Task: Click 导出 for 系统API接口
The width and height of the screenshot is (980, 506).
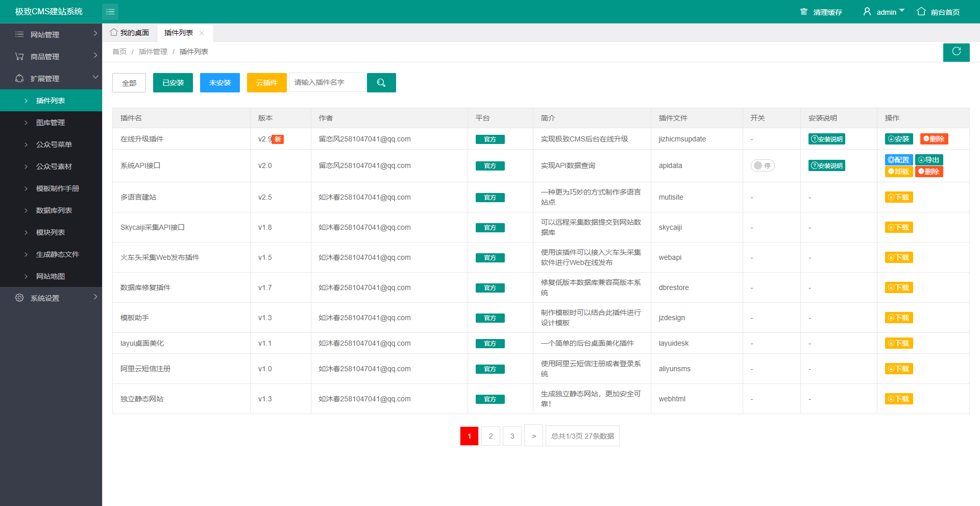Action: click(929, 160)
